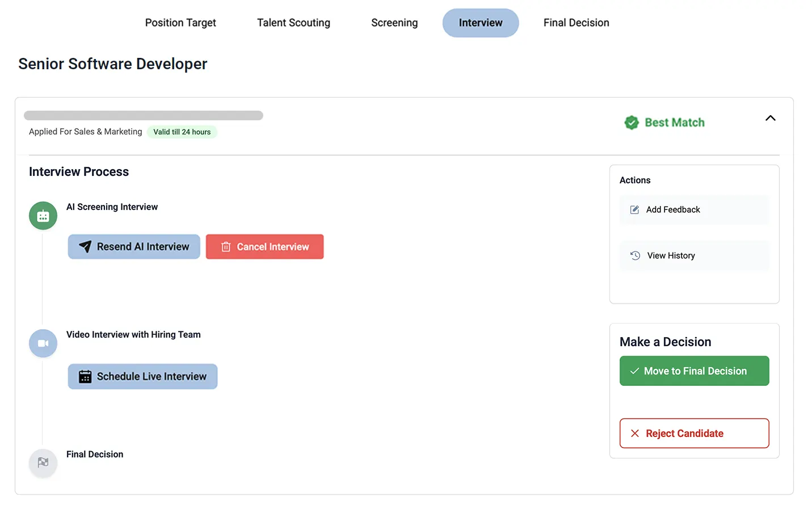Collapse the candidate card using the chevron
This screenshot has width=812, height=513.
(x=770, y=118)
